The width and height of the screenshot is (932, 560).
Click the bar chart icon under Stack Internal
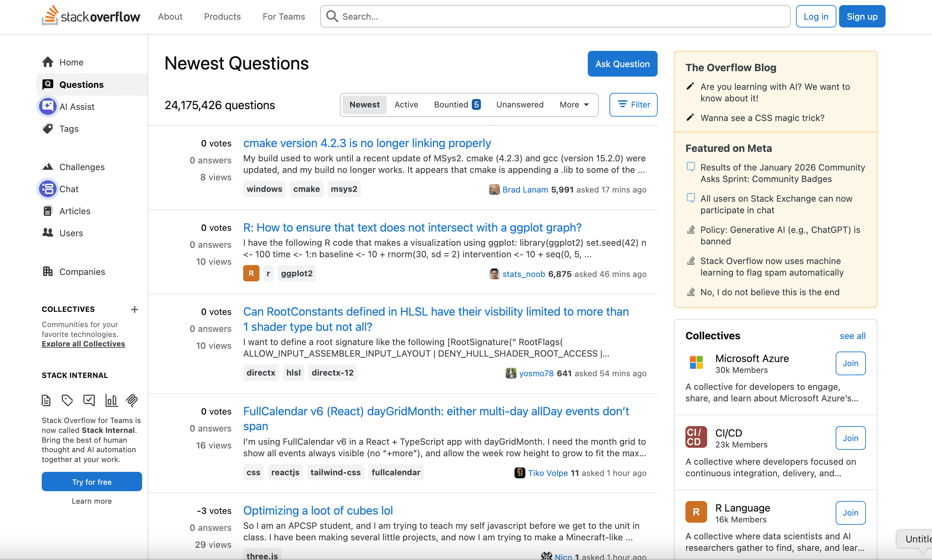(x=111, y=400)
